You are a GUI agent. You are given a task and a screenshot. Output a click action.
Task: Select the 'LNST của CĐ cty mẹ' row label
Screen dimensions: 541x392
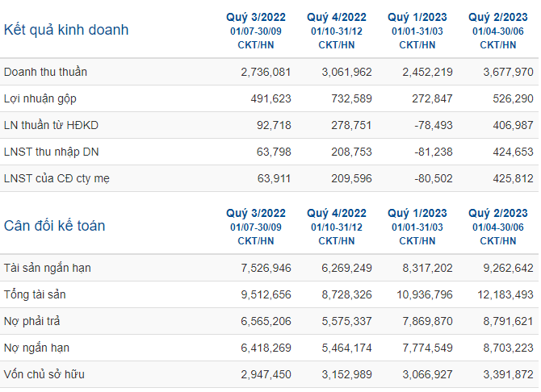[x=57, y=178]
